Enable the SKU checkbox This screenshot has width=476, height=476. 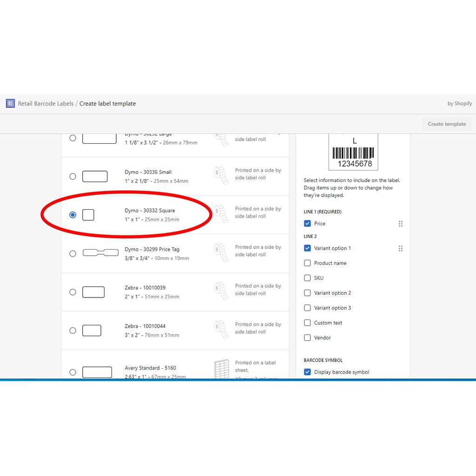(x=307, y=278)
